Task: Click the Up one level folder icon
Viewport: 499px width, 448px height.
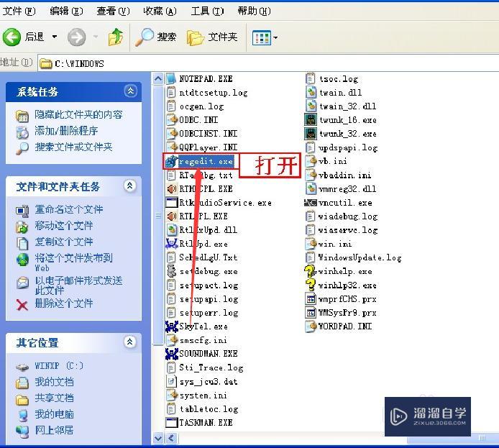Action: (116, 37)
